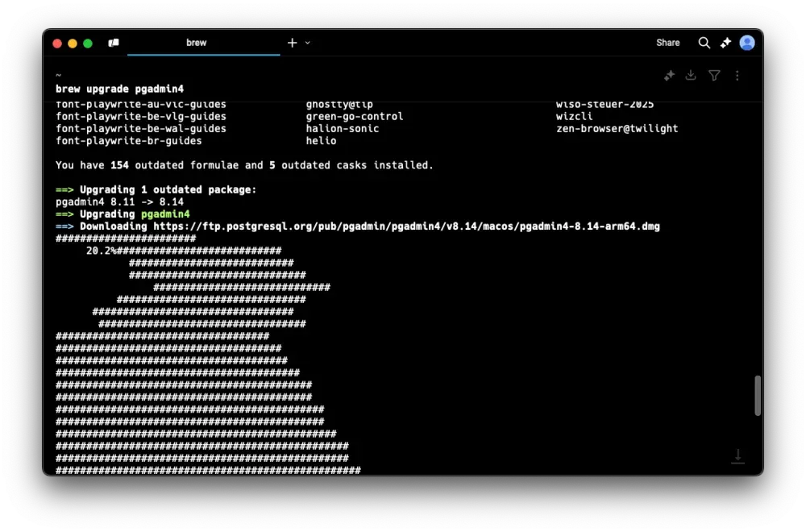Click the outdated formulae summary line
The image size is (806, 532).
point(244,165)
